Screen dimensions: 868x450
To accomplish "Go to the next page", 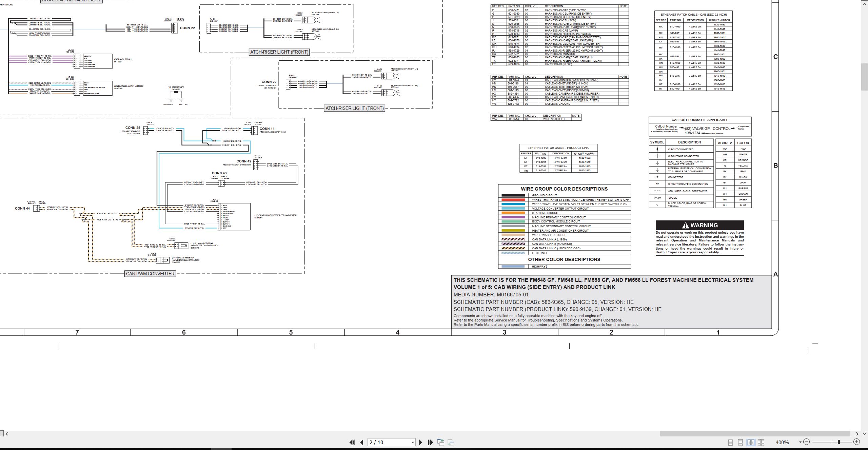I will pyautogui.click(x=421, y=442).
